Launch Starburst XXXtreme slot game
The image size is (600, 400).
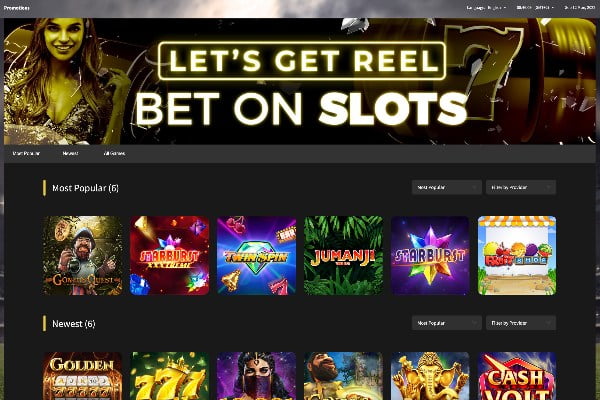tap(170, 255)
